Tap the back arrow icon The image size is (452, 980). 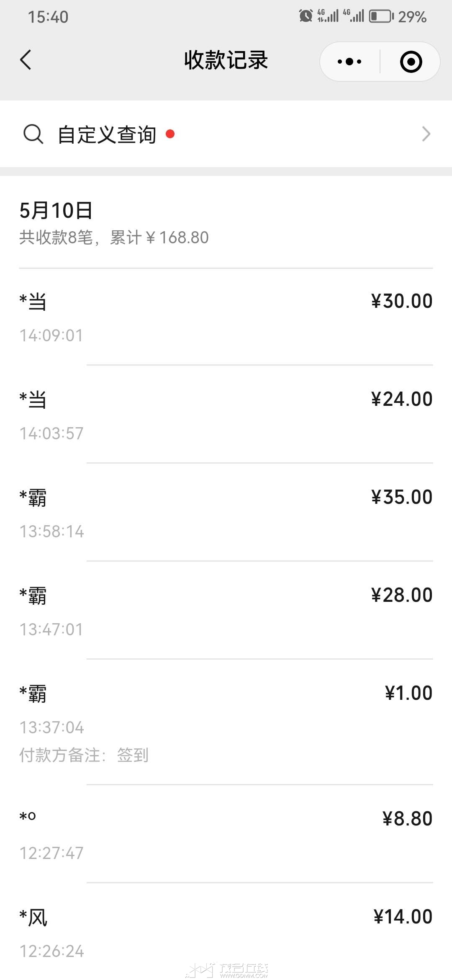(x=26, y=60)
